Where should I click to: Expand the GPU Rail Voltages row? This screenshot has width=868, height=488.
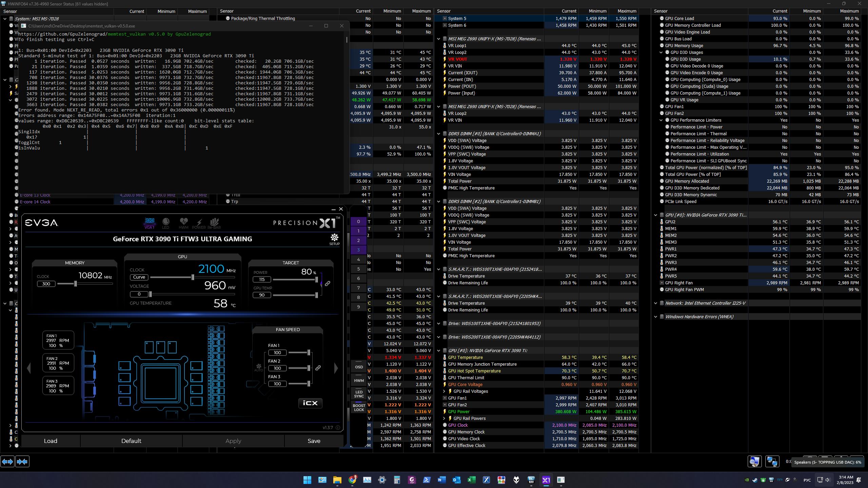coord(444,391)
